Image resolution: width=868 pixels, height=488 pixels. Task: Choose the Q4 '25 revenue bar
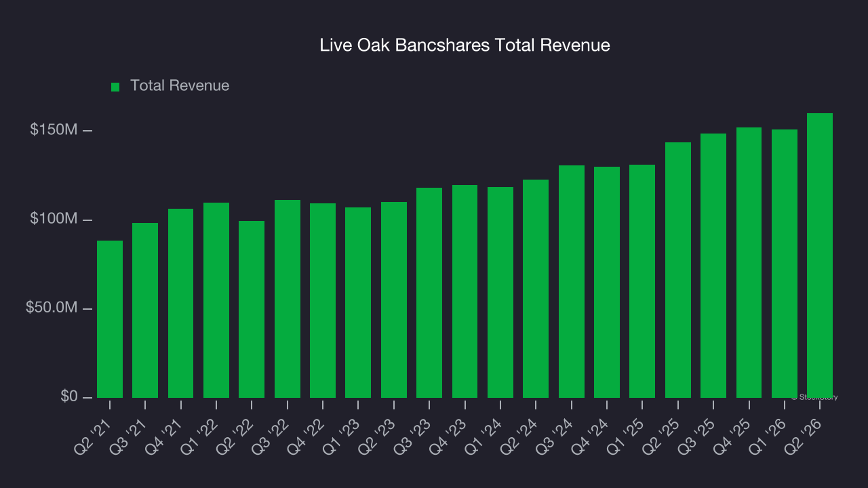click(749, 262)
